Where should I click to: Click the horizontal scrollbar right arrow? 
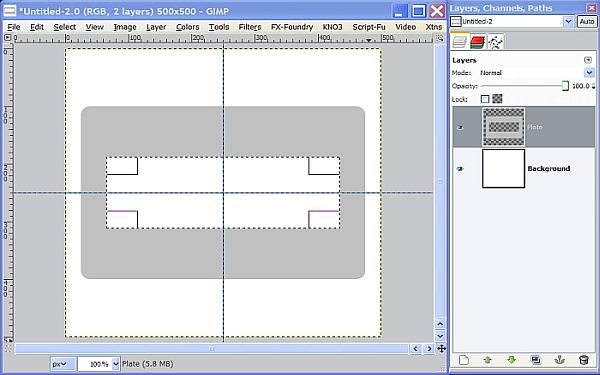click(429, 349)
